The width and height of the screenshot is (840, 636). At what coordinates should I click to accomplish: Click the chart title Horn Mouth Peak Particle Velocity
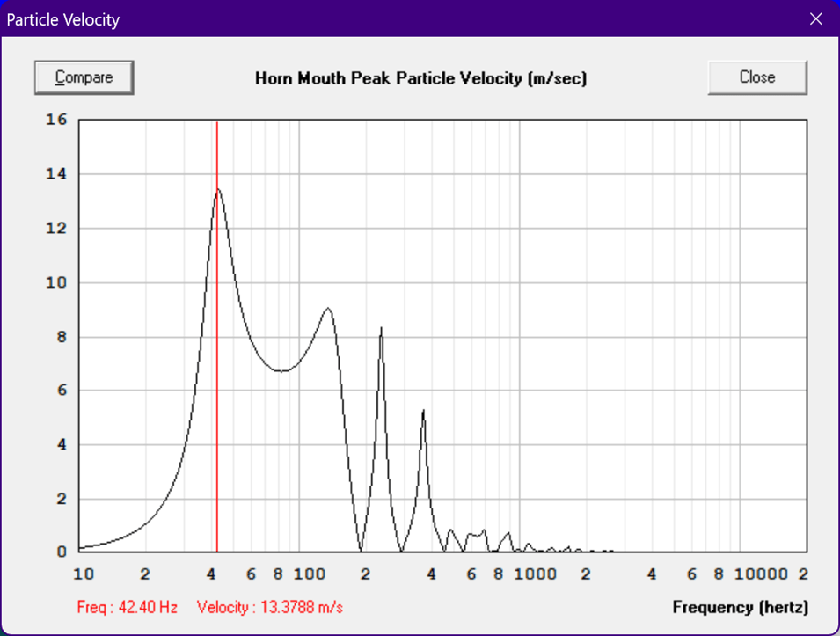coord(420,78)
